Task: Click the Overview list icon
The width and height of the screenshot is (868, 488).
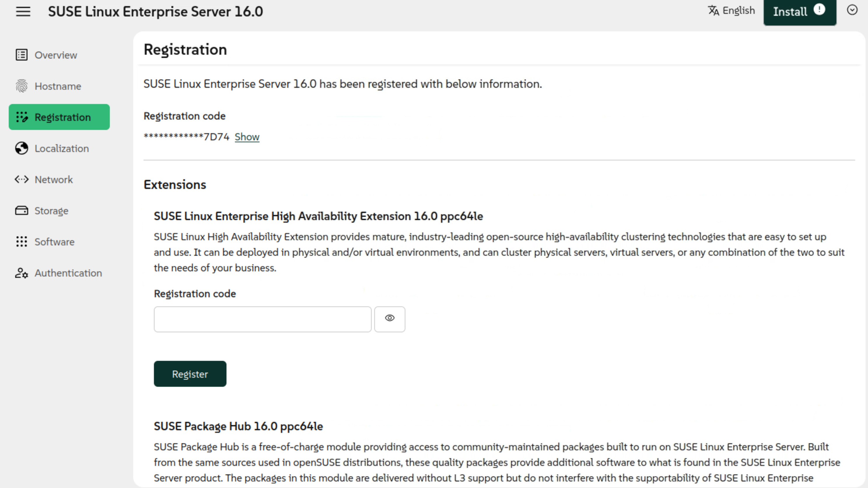Action: (x=22, y=55)
